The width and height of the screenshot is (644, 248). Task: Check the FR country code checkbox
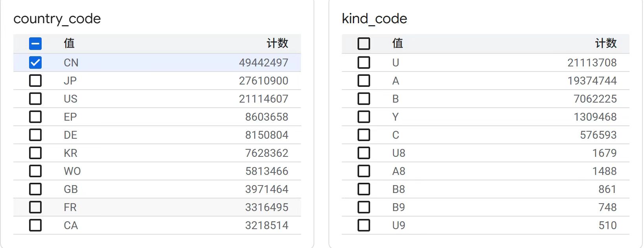point(35,207)
